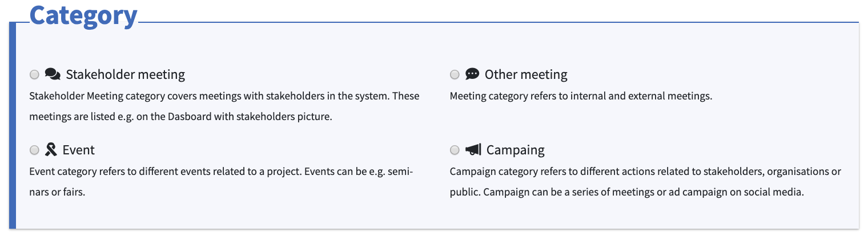Click the Campaing megaphone icon
Viewport: 868px width, 239px height.
pos(473,150)
